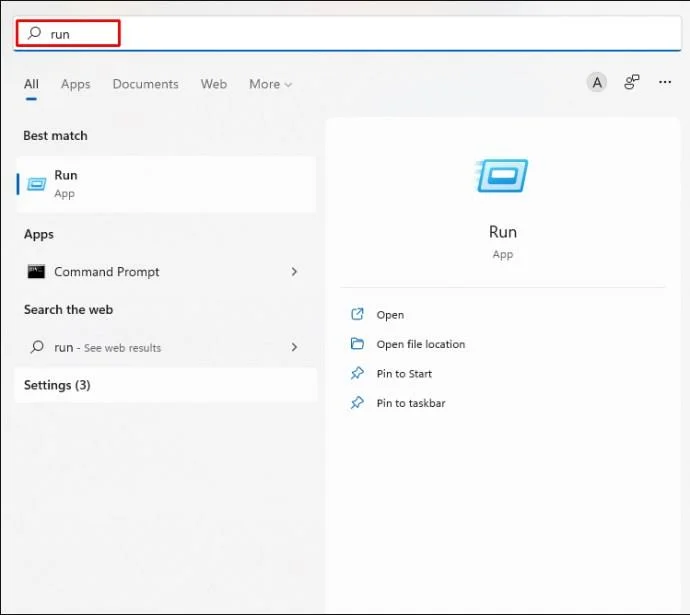690x615 pixels.
Task: Click the Run app icon in best match
Action: coord(37,184)
